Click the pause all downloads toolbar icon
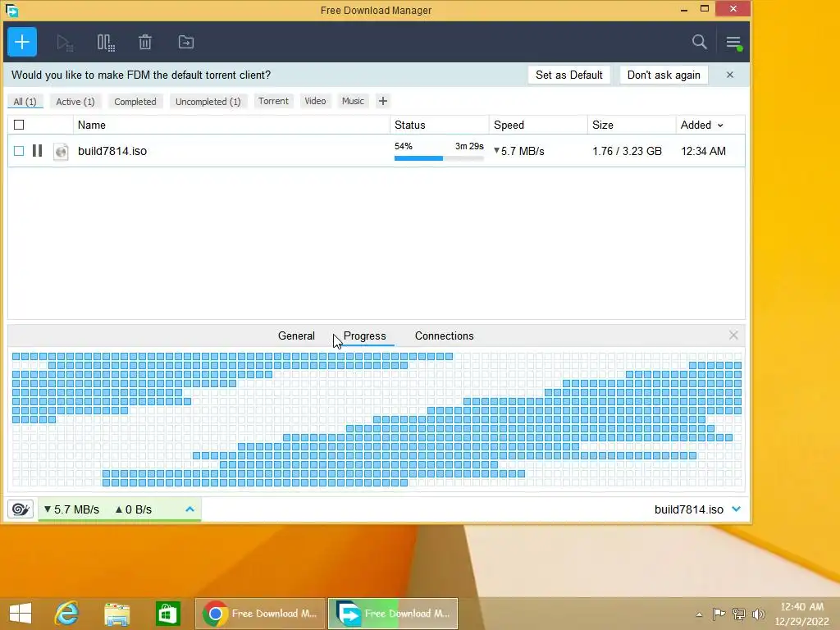 (x=106, y=43)
